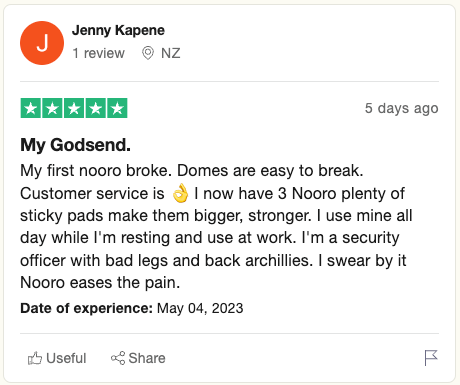Click the NZ country label
The height and width of the screenshot is (385, 460).
pyautogui.click(x=171, y=53)
